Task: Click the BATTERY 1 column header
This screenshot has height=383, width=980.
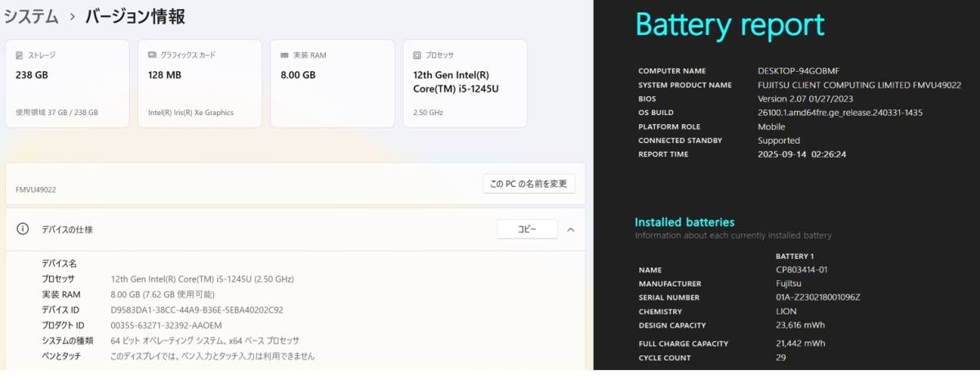Action: tap(795, 256)
